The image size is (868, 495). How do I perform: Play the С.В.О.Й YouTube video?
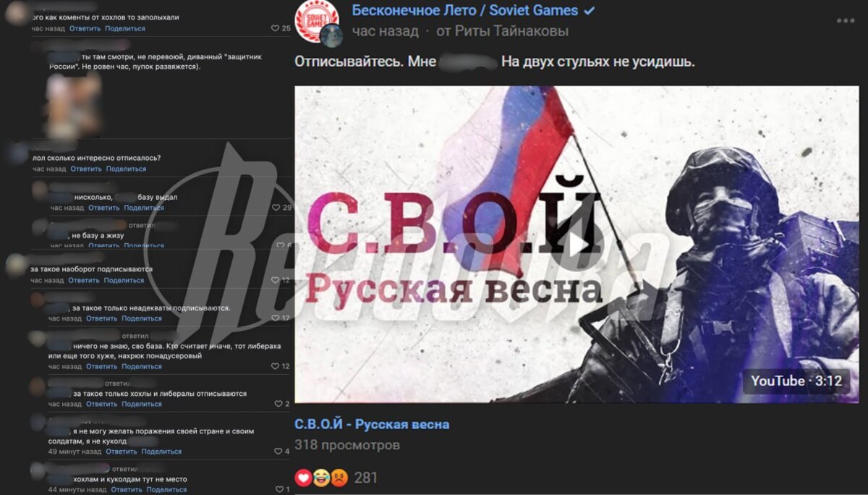click(576, 245)
